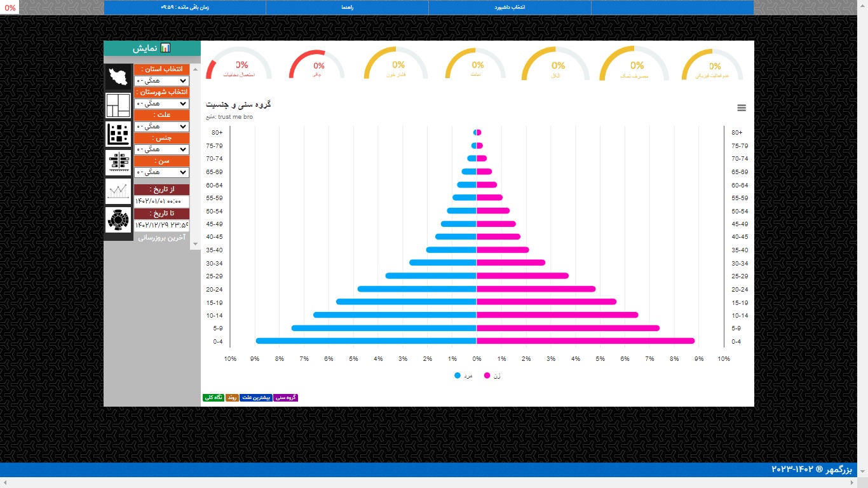Image resolution: width=868 pixels, height=488 pixels.
Task: Switch to the بیشترین علت tab
Action: [x=256, y=398]
